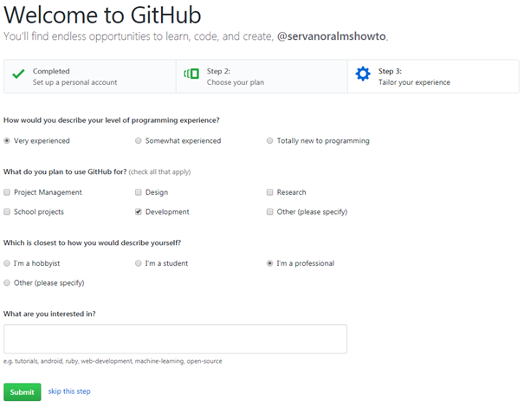
Task: Select I'm a professional radio button
Action: pos(269,263)
